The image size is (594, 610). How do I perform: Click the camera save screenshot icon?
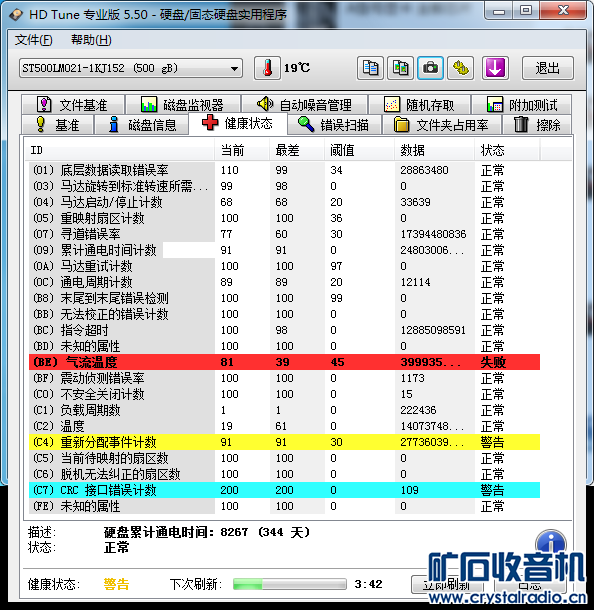(430, 68)
